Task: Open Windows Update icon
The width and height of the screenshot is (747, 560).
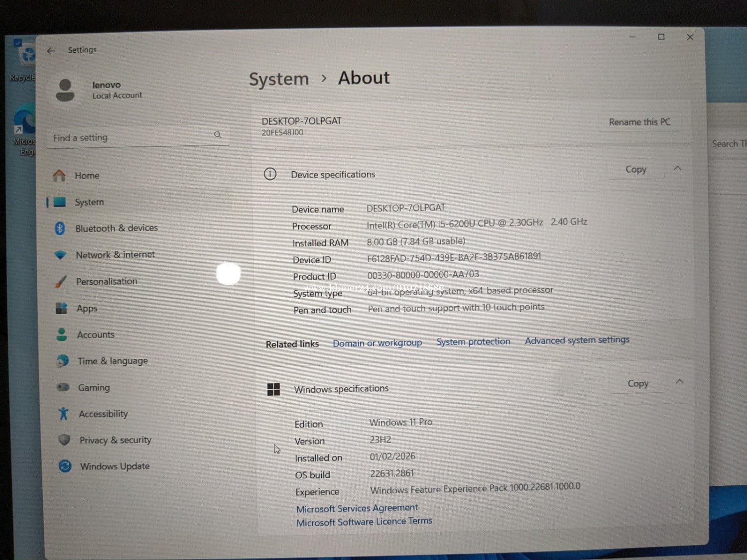Action: 65,466
